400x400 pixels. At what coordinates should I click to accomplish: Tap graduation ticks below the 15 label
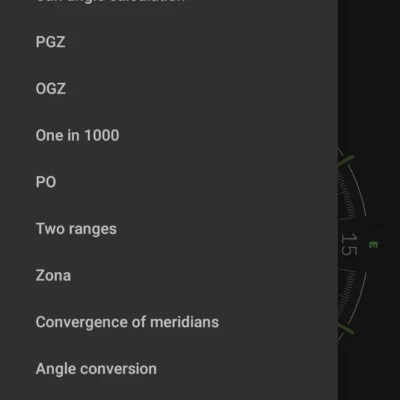347,293
